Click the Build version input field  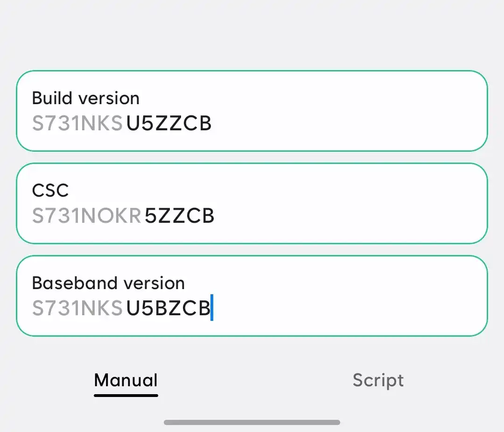[x=252, y=111]
